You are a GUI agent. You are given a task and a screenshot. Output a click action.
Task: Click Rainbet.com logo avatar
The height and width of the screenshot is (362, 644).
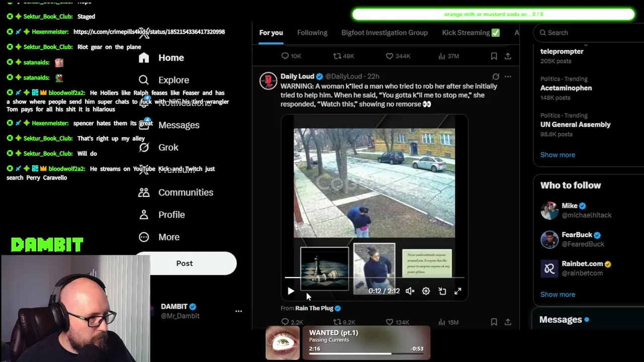pos(549,269)
